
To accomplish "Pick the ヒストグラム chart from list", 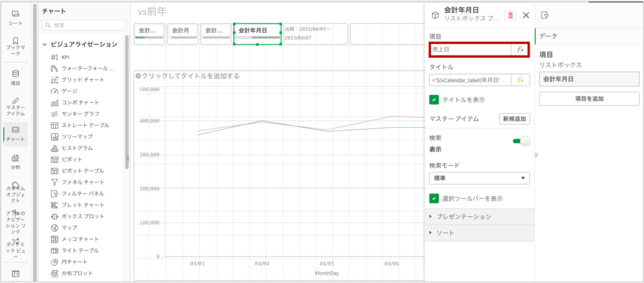I will coord(77,148).
